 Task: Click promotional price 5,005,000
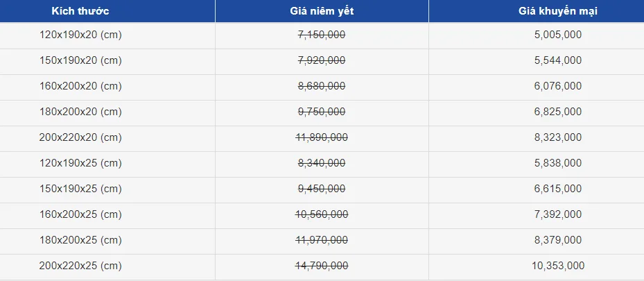(558, 35)
